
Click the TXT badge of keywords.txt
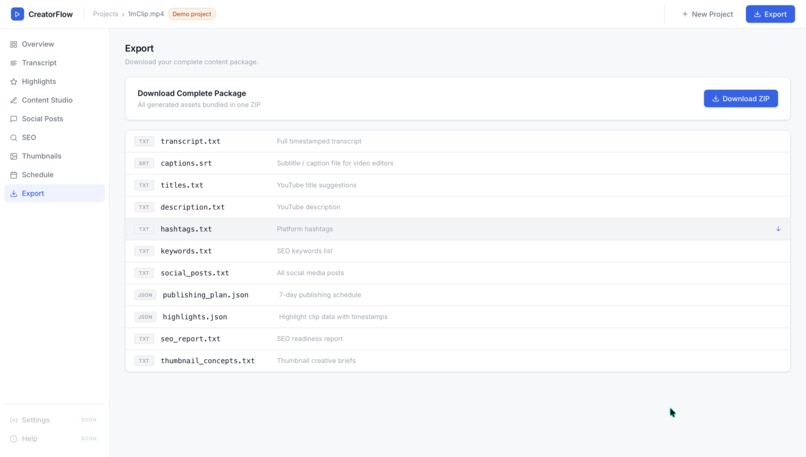[144, 251]
